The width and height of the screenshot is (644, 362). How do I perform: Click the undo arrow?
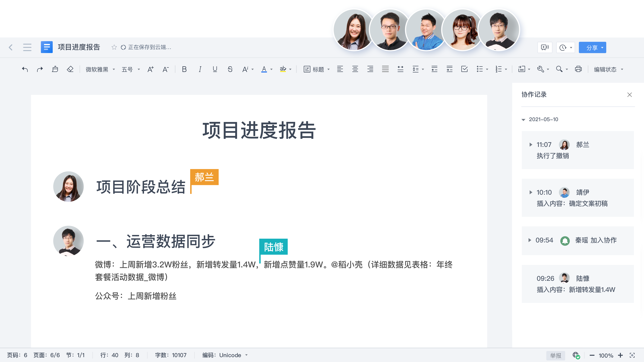25,69
